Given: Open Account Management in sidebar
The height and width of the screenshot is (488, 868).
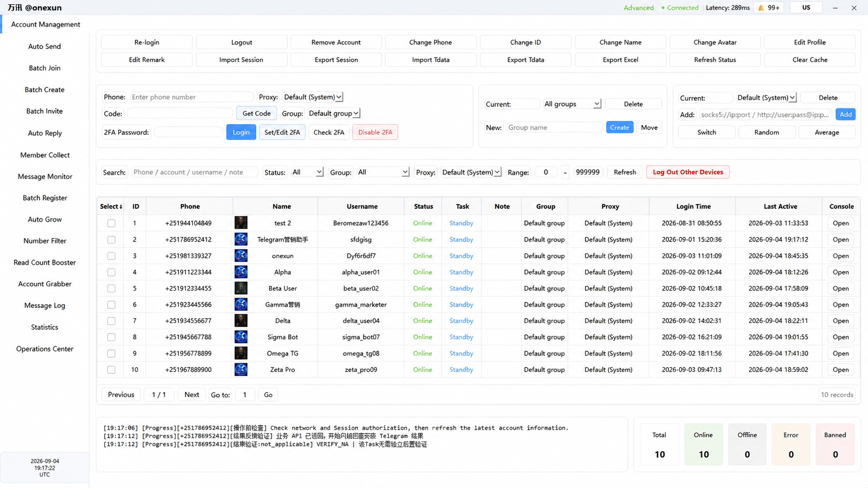Looking at the screenshot, I should coord(46,24).
